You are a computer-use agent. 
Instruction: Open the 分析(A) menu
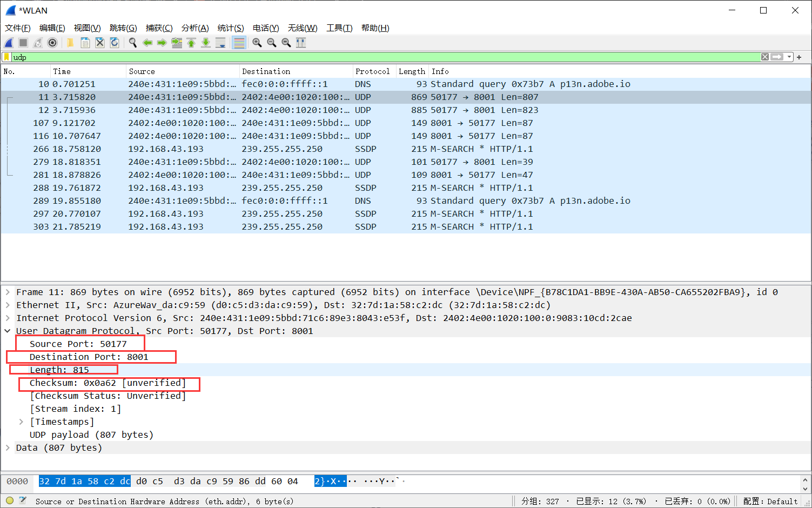[x=195, y=28]
